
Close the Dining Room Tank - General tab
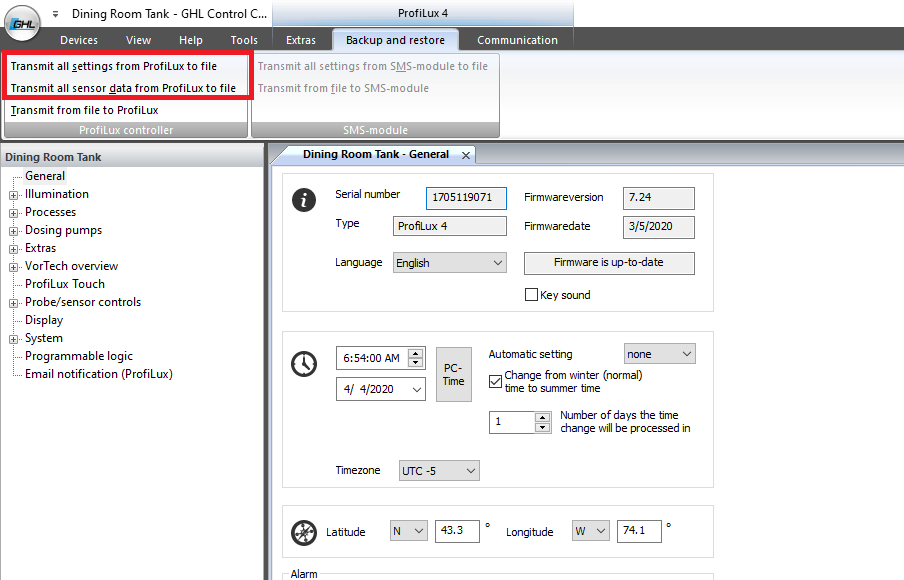point(466,155)
